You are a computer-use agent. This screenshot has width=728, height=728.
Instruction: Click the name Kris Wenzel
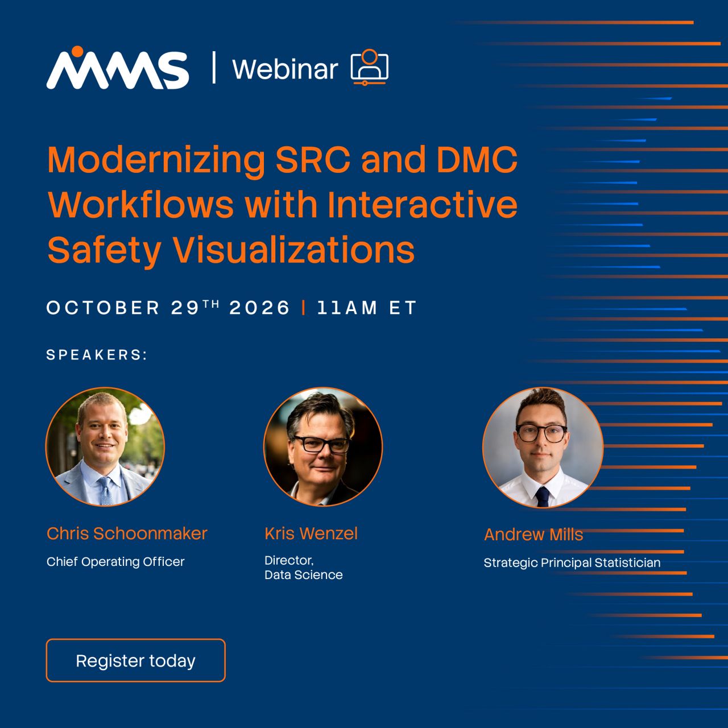coord(311,533)
